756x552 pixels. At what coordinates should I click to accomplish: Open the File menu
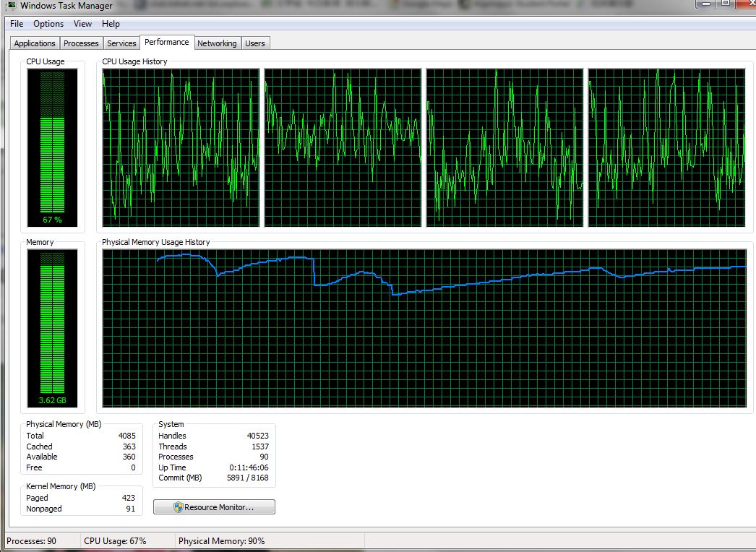(17, 24)
